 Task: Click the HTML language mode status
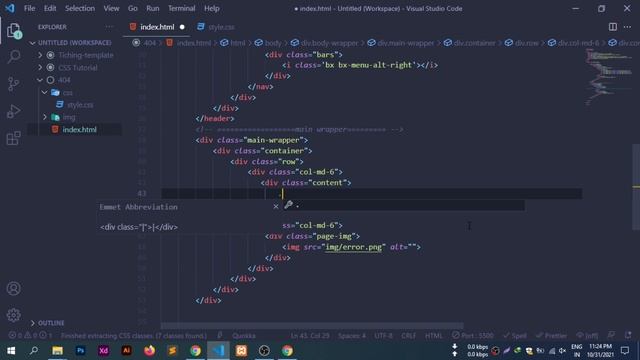click(433, 336)
